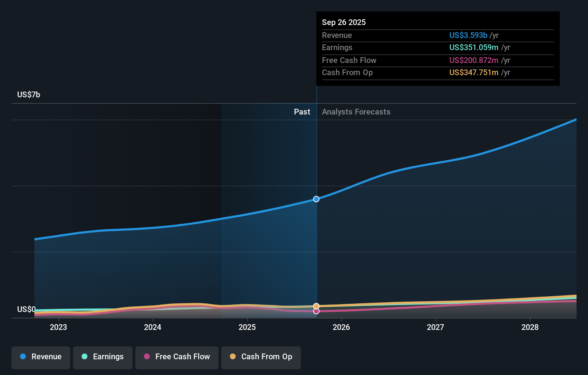Switch to the Analysts Forecasts section
588x375 pixels.
pos(356,112)
